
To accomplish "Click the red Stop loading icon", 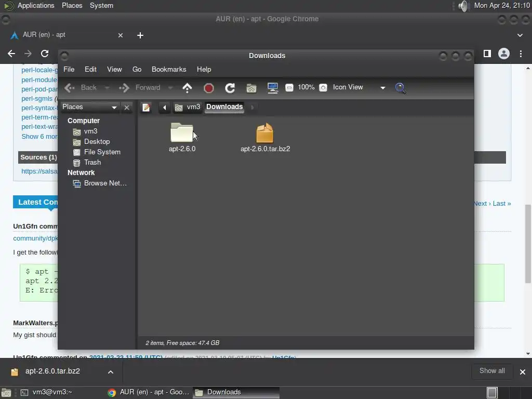I will click(x=209, y=88).
